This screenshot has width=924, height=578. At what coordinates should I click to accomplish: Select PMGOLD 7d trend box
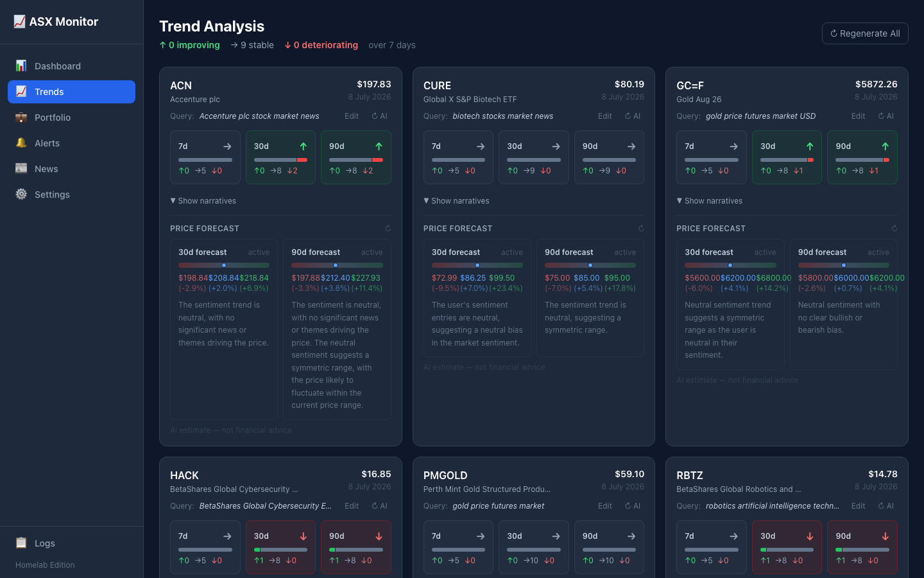click(458, 547)
